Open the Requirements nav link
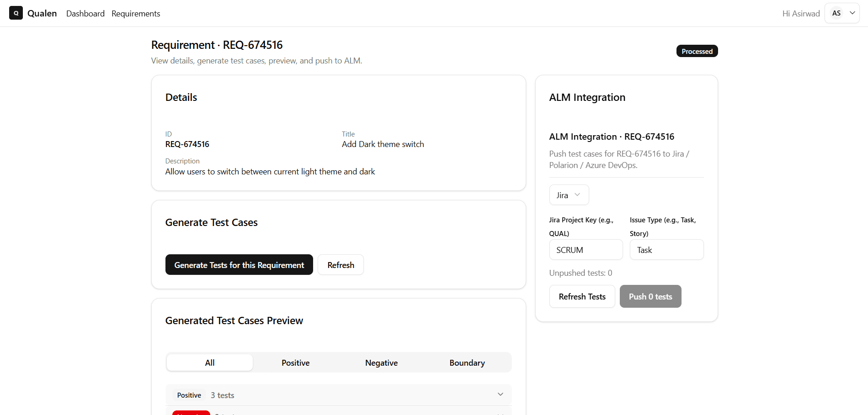Screen dimensions: 868x415 click(136, 14)
